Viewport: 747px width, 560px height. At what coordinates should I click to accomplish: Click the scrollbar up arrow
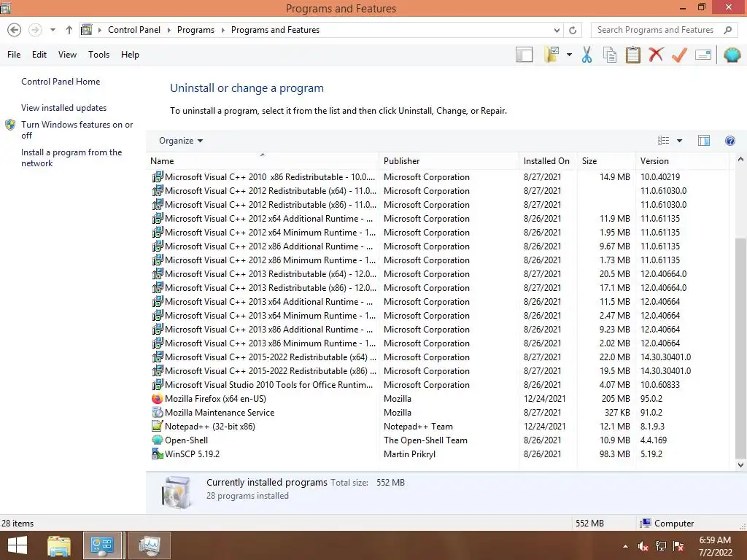click(740, 160)
